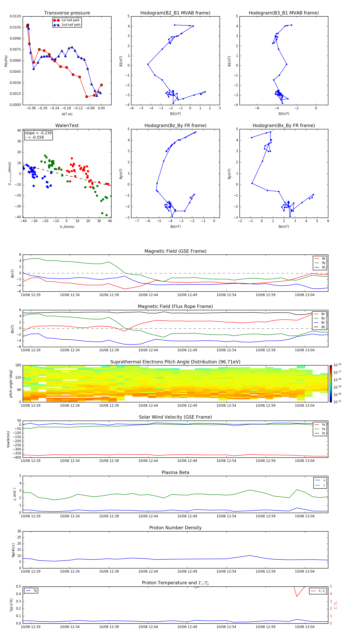The width and height of the screenshot is (351, 644).
Task: Click the 'Hodogram(B2_B1 MVAB frame)' title
Action: click(x=175, y=13)
